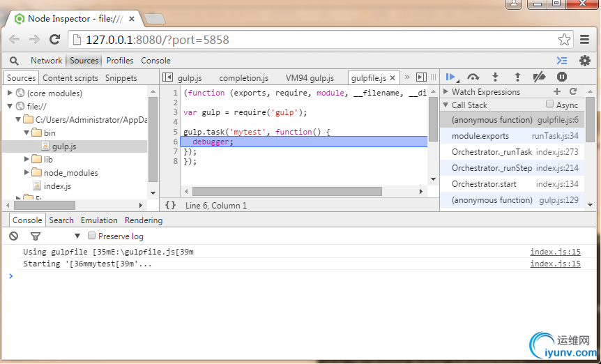Close the gulpfile.js tab

pos(393,78)
